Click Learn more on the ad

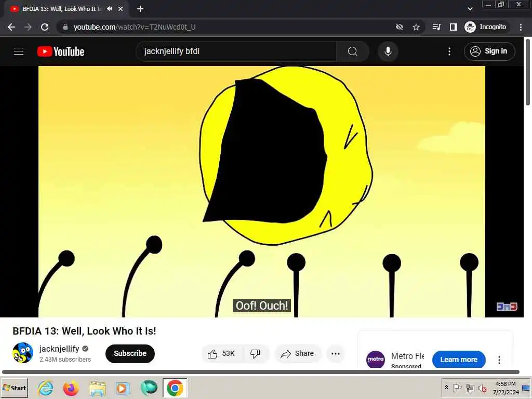tap(459, 360)
